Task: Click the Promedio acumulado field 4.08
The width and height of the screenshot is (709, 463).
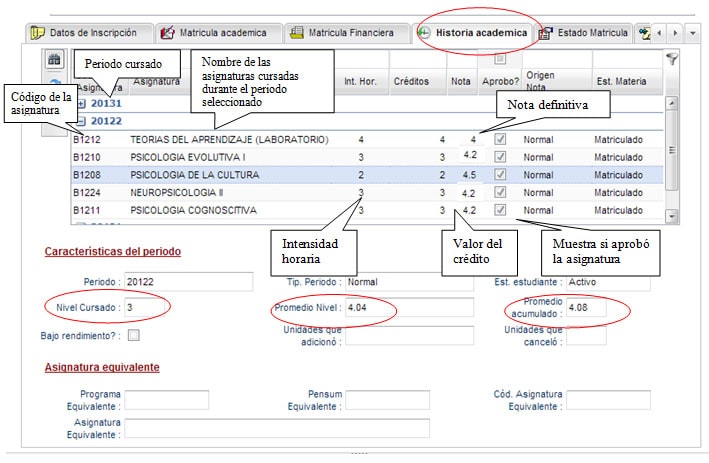Action: coord(586,307)
